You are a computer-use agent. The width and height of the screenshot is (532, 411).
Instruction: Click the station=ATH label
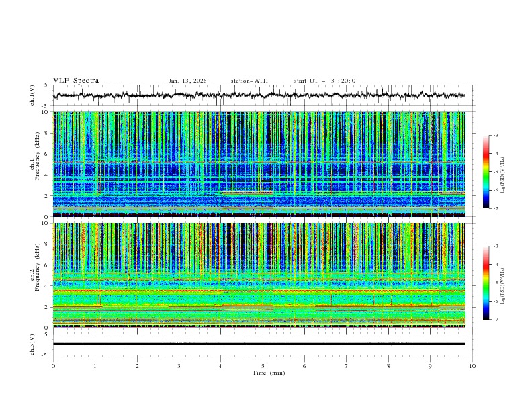coord(249,81)
